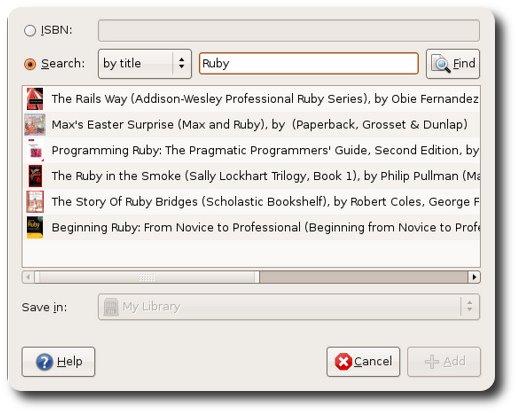The height and width of the screenshot is (414, 518).
Task: Click Beginning Ruby book cover thumbnail
Action: pyautogui.click(x=35, y=227)
